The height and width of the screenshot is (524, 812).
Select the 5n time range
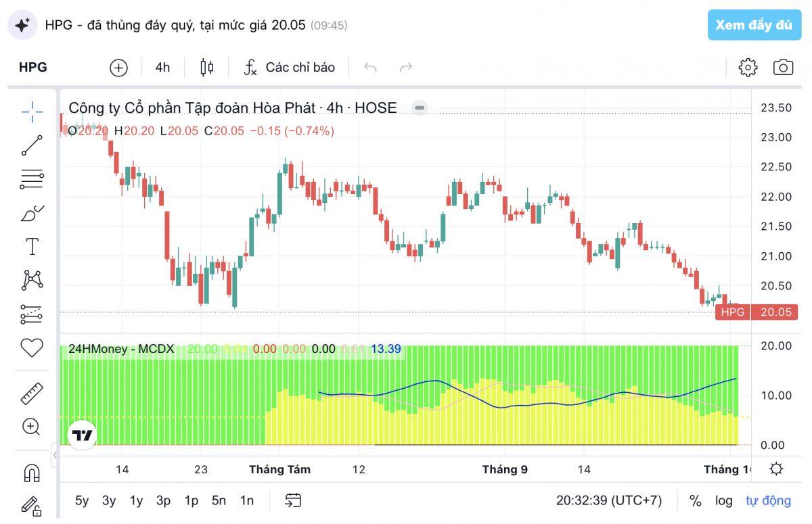pos(219,500)
